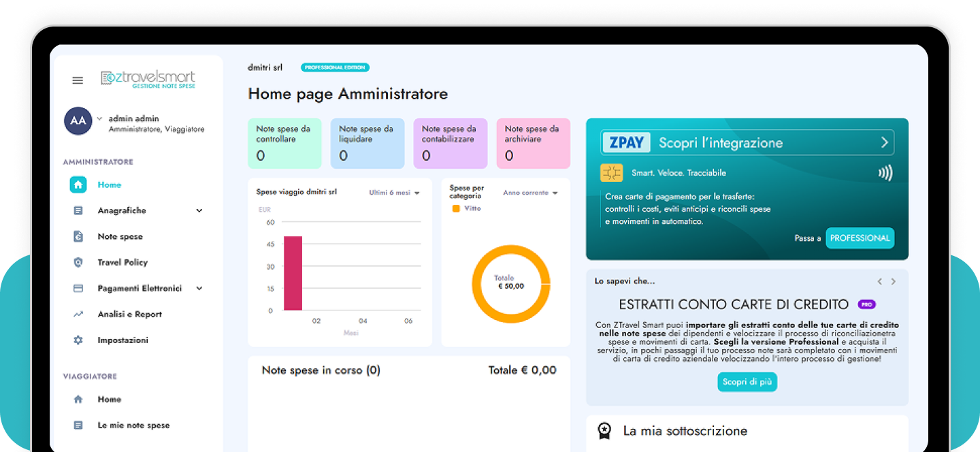980x452 pixels.
Task: Click the Impostazioni gear icon
Action: point(78,340)
